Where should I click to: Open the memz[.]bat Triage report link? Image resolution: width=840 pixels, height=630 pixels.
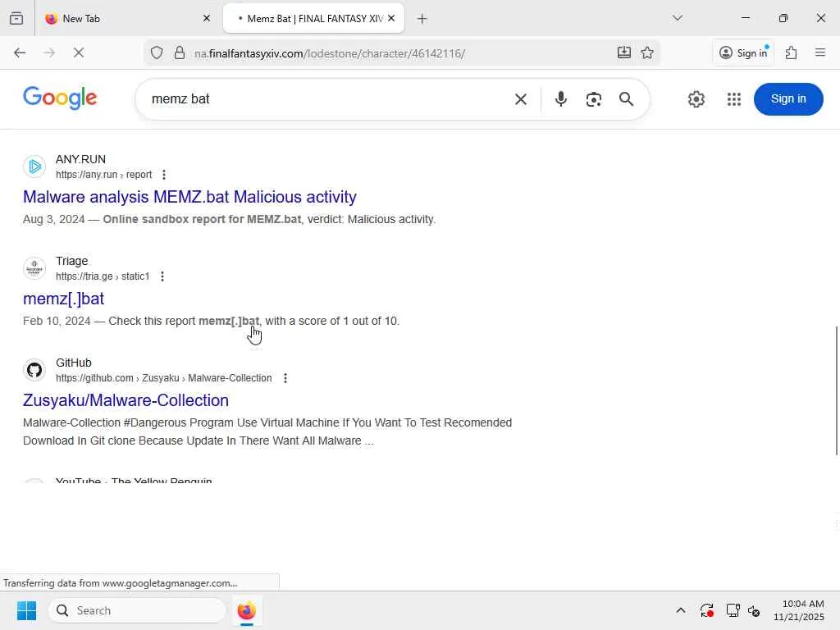pos(64,299)
